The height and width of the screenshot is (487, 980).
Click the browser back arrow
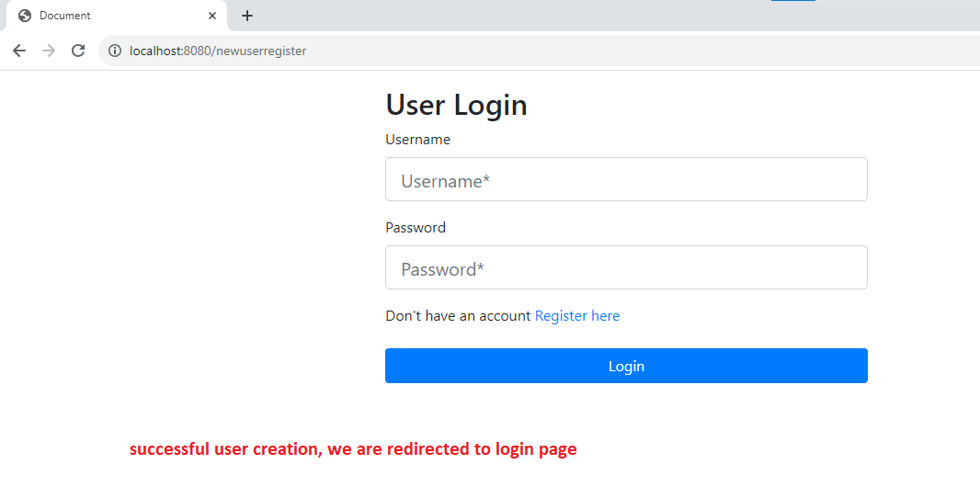(x=19, y=51)
